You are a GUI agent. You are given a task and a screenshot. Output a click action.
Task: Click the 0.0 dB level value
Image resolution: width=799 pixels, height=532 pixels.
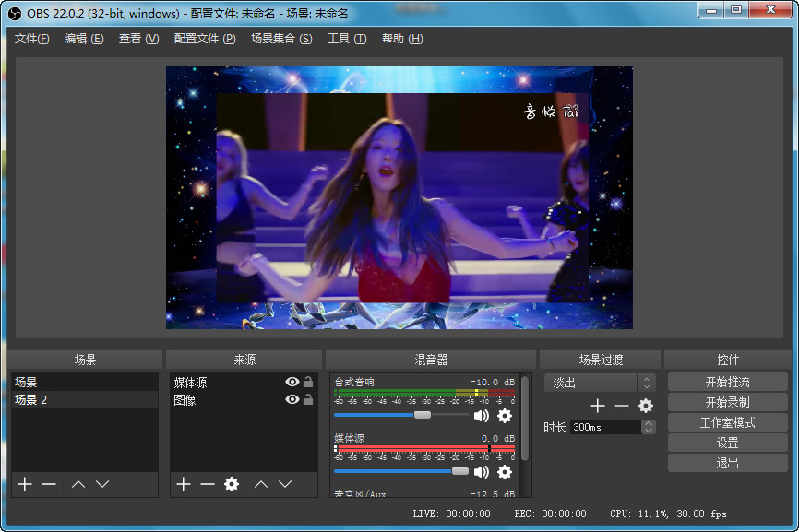coord(498,438)
